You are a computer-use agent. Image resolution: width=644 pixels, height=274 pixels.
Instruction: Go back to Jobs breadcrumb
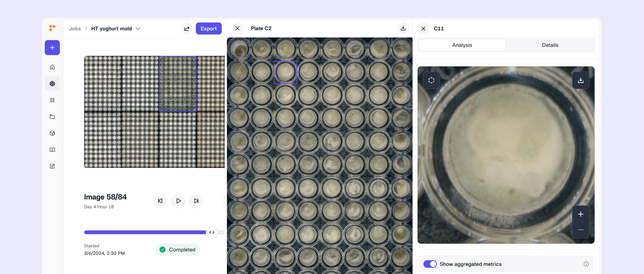coord(75,28)
